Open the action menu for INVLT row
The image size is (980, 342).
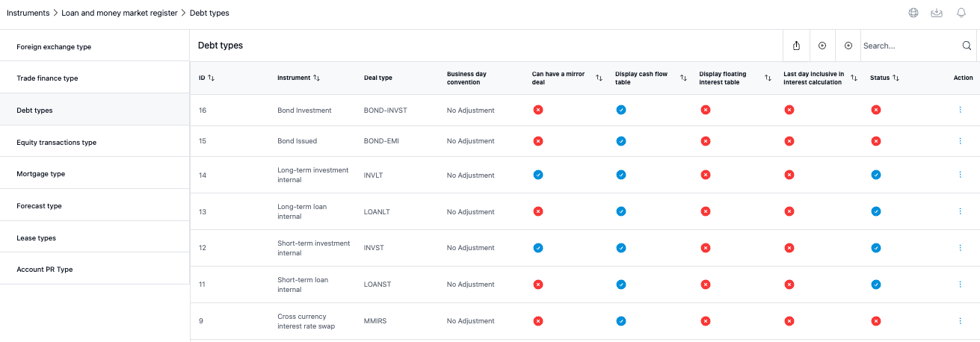(960, 175)
